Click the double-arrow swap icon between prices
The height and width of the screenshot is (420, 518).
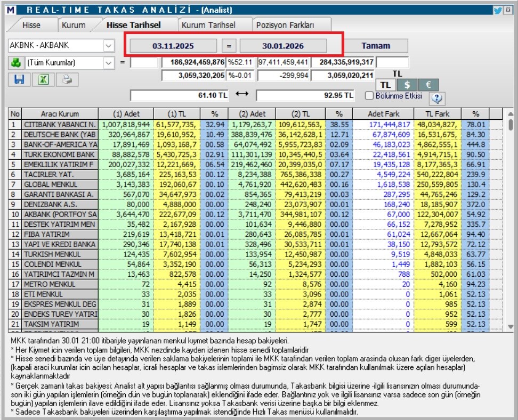point(242,94)
